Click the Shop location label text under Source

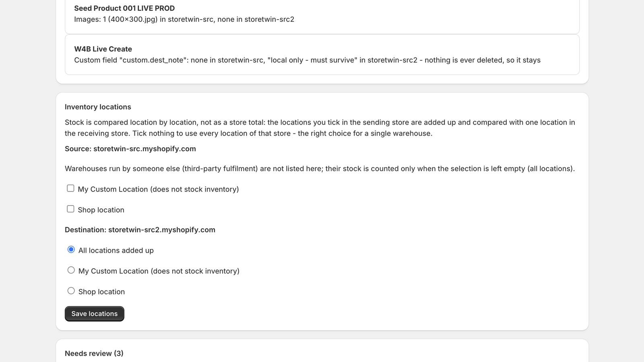[x=101, y=210]
